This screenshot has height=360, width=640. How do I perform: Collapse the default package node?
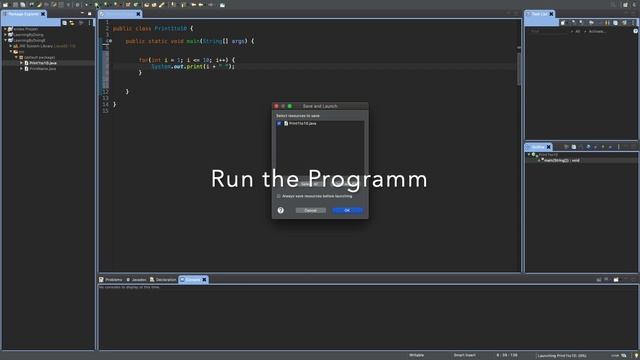(16, 58)
